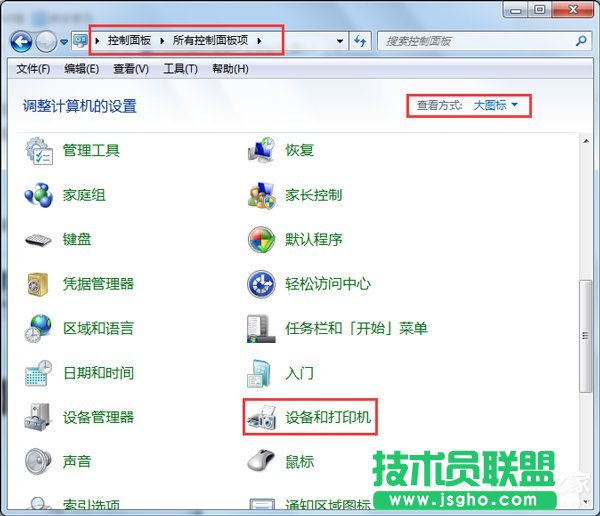This screenshot has width=600, height=516.
Task: Click the 所有控制面板项 breadcrumb
Action: [x=210, y=40]
